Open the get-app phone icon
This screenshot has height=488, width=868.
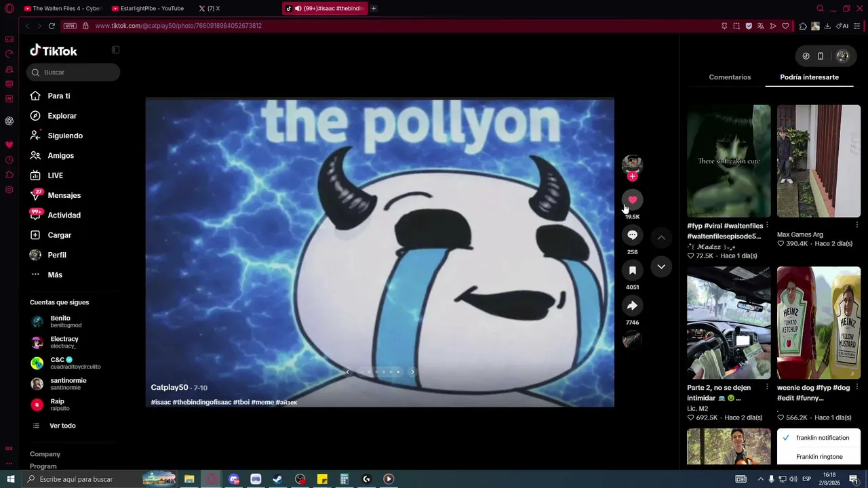821,56
